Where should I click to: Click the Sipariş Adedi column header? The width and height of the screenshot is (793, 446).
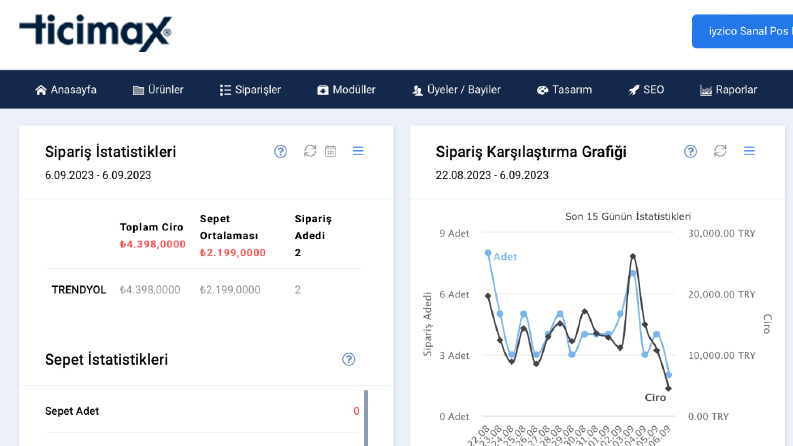(x=314, y=227)
